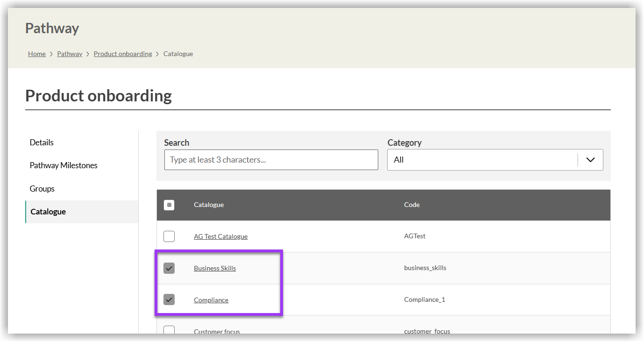The image size is (644, 342).
Task: Check the AG Test Catalogue checkbox
Action: click(x=169, y=236)
